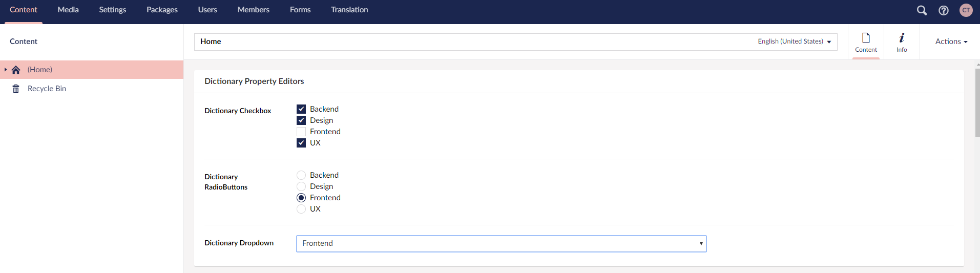Open the search magnifier icon
The width and height of the screenshot is (980, 273).
coord(922,10)
